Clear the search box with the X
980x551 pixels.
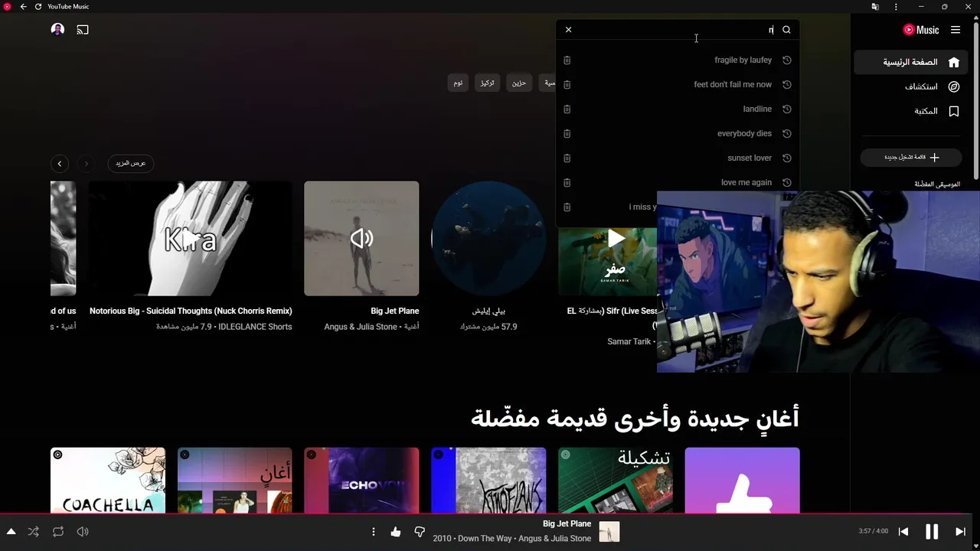pyautogui.click(x=568, y=30)
